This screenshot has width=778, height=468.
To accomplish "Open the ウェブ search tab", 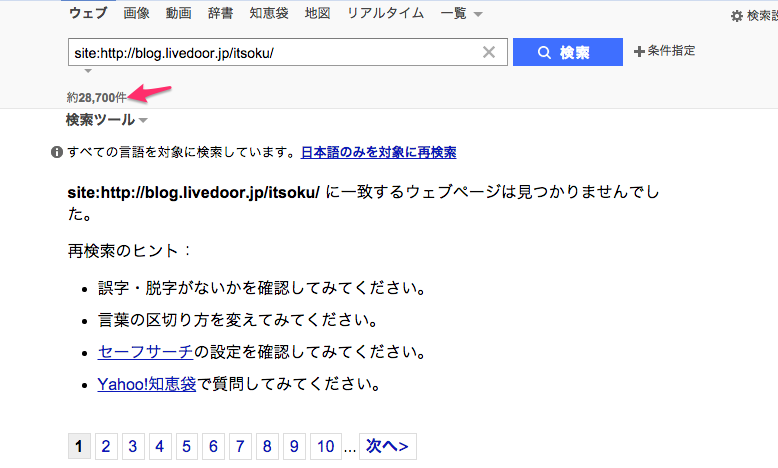I will click(88, 13).
